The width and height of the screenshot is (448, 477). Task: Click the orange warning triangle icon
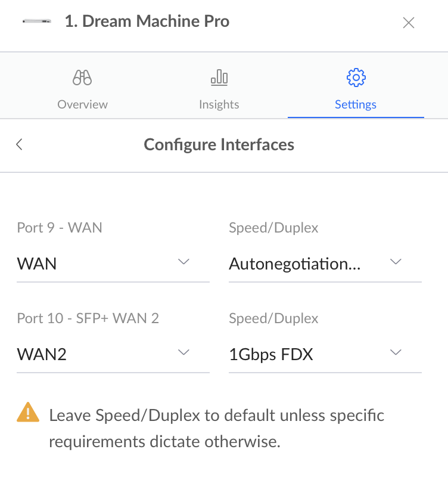pyautogui.click(x=28, y=412)
